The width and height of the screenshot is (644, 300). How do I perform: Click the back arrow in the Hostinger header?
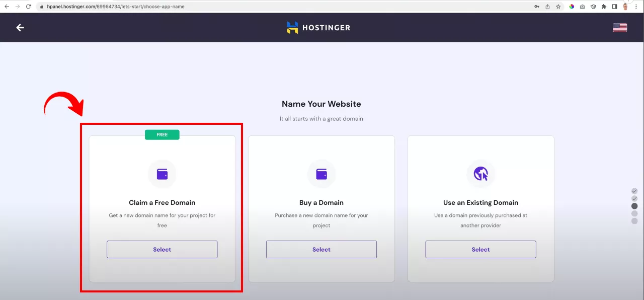20,28
